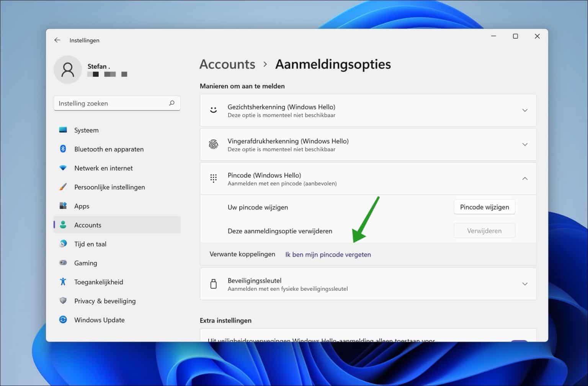
Task: Select Accounts in the sidebar
Action: tap(88, 225)
